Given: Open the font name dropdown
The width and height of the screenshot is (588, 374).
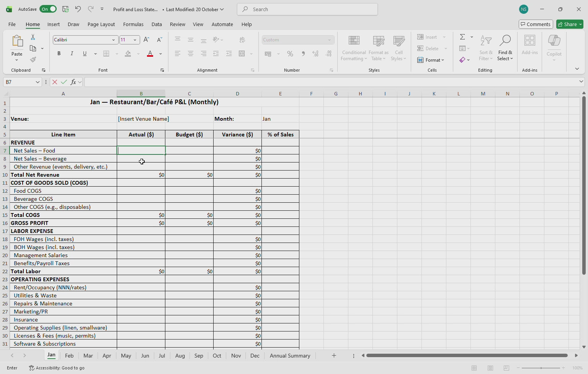Looking at the screenshot, I should pyautogui.click(x=113, y=39).
